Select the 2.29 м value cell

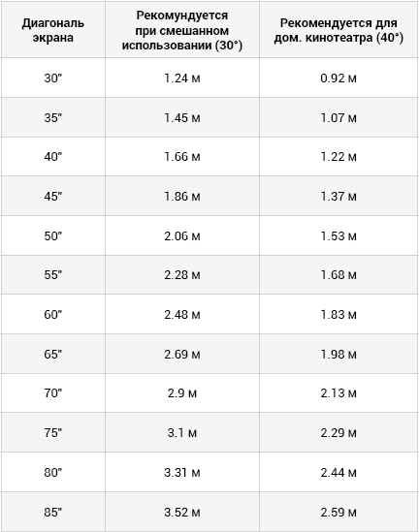click(x=338, y=433)
